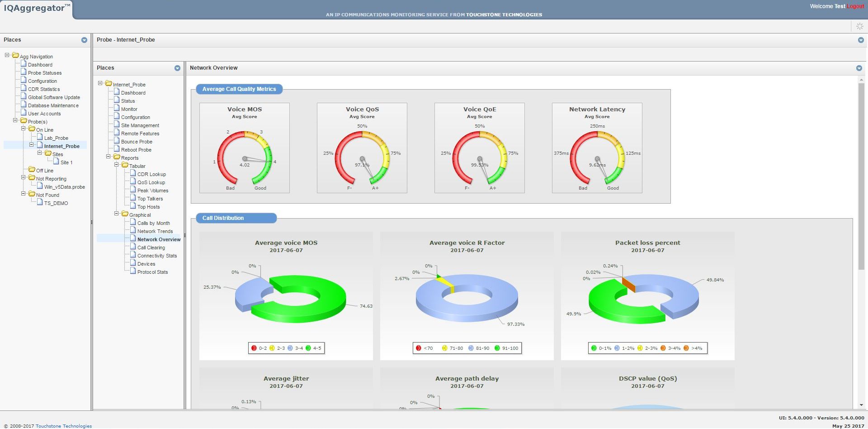The image size is (868, 429).
Task: Toggle the 91-100 series in R Factor legend
Action: coord(506,348)
